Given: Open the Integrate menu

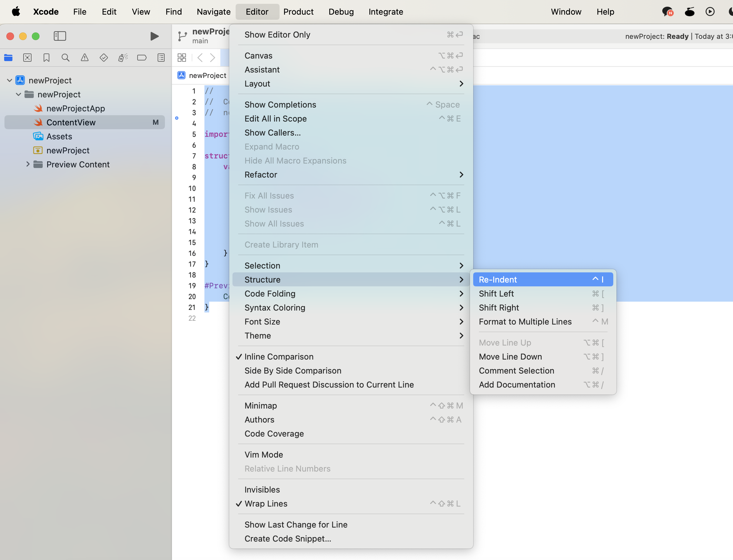Looking at the screenshot, I should tap(386, 12).
